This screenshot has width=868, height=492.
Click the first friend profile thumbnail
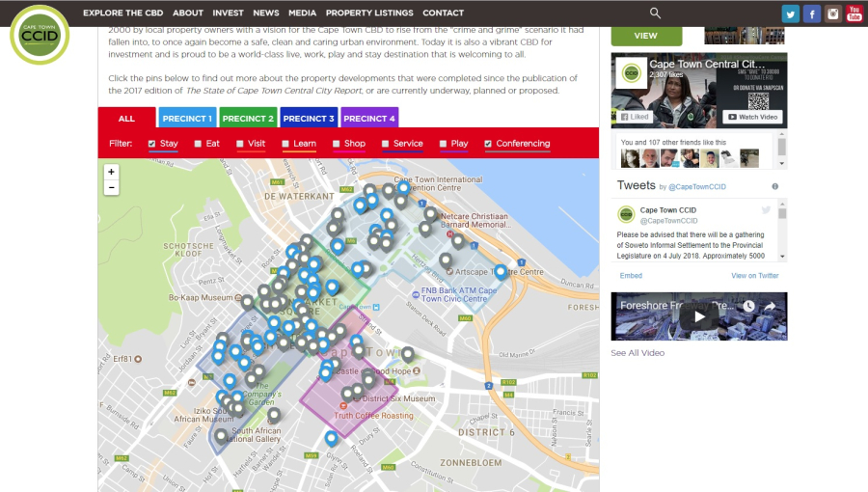(630, 158)
